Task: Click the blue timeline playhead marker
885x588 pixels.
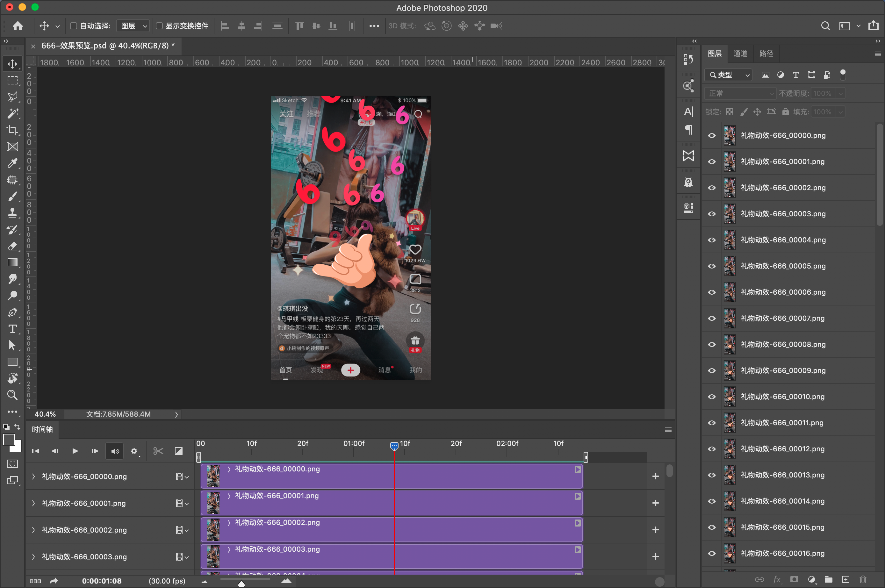Action: point(394,446)
